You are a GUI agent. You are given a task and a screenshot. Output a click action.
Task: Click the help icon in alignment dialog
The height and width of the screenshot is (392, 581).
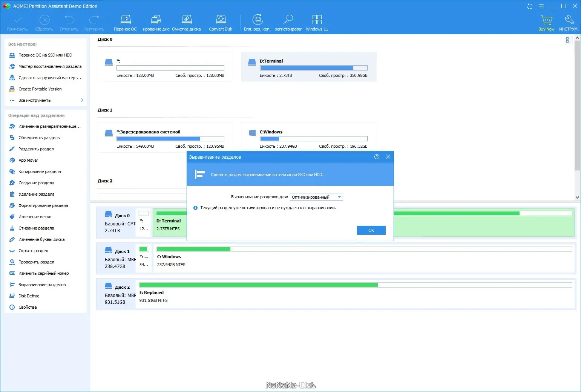pyautogui.click(x=377, y=157)
